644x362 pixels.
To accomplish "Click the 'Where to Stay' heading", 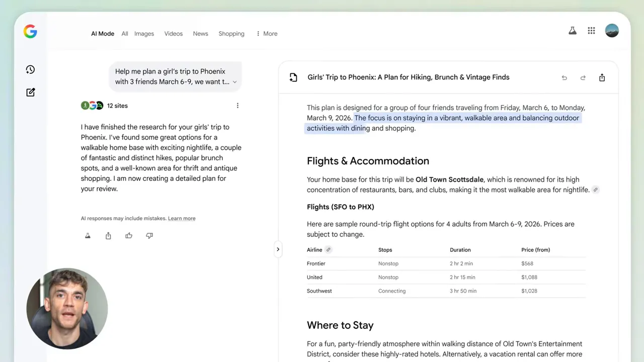I will coord(340,325).
